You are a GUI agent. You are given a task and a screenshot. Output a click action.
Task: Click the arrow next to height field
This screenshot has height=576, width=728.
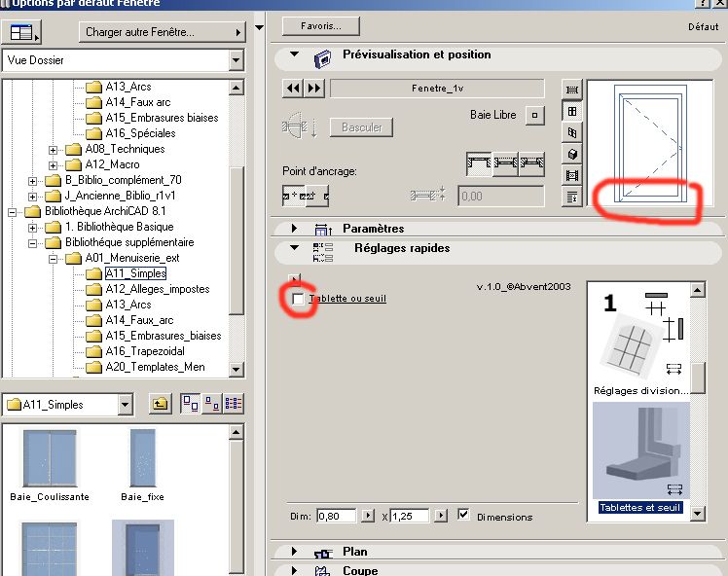pyautogui.click(x=441, y=516)
